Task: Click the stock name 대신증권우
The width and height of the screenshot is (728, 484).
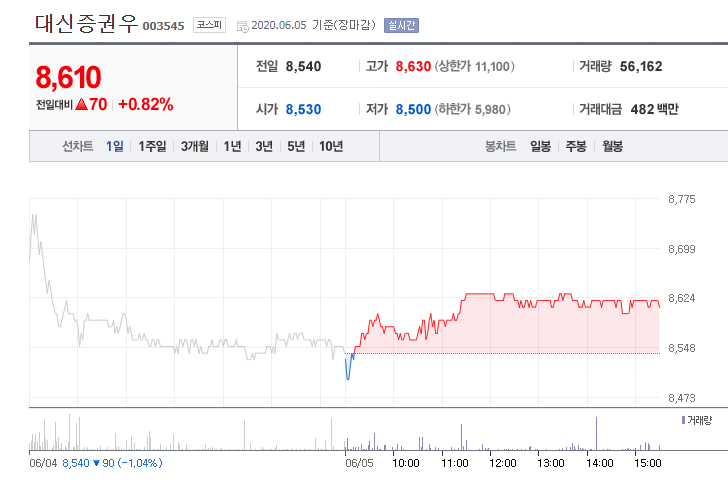Action: tap(86, 23)
